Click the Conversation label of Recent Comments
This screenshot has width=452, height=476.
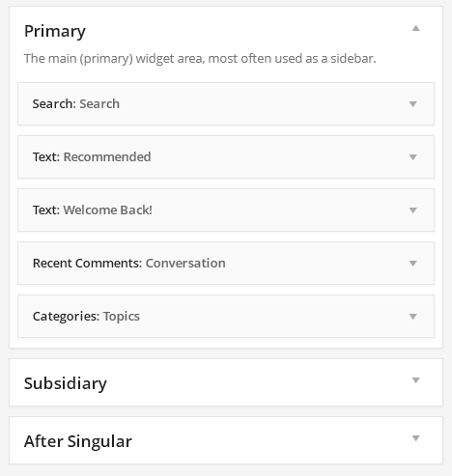tap(185, 264)
